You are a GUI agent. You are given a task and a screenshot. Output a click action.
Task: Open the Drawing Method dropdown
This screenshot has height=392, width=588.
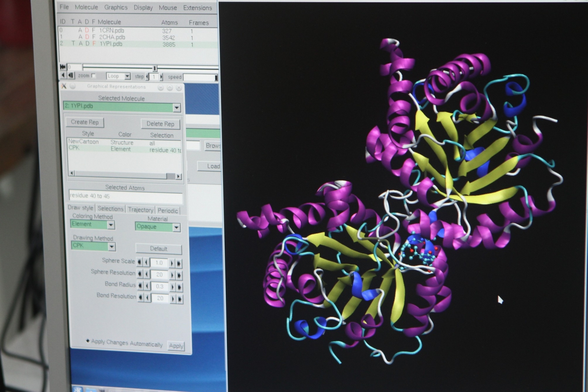tap(112, 247)
